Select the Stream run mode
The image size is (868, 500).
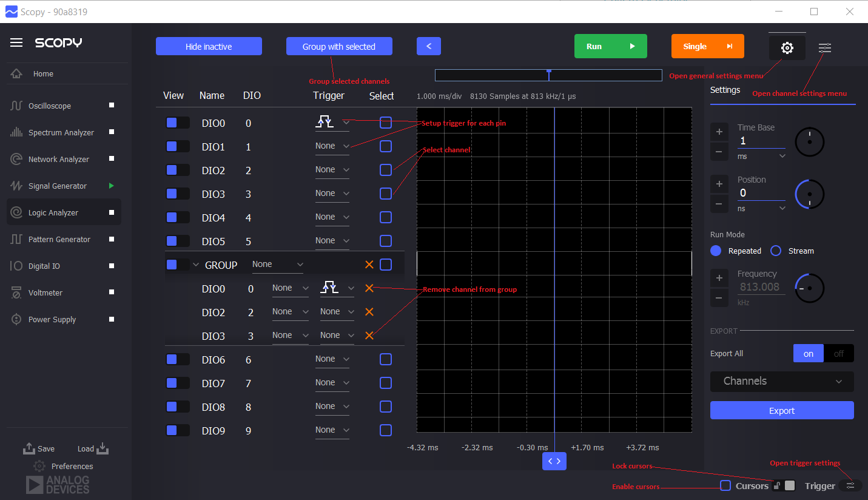pos(776,251)
